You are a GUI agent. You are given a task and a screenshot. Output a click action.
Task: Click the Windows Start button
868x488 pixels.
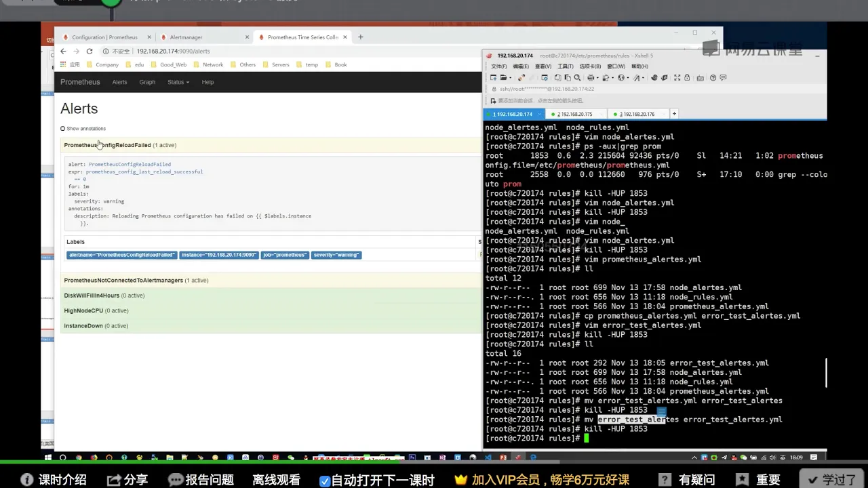coord(47,457)
